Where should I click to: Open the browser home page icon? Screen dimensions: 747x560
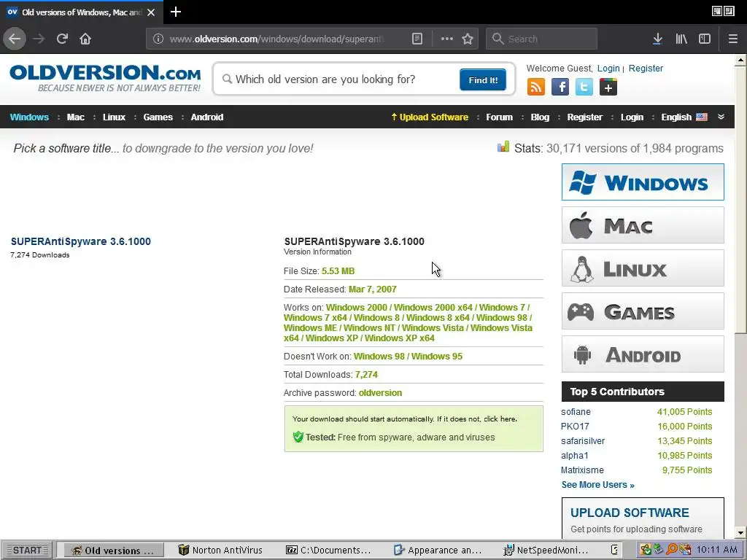[85, 39]
